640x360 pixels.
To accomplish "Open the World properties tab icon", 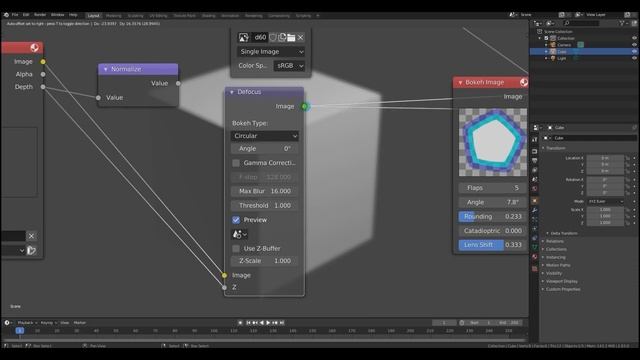I will (x=535, y=189).
